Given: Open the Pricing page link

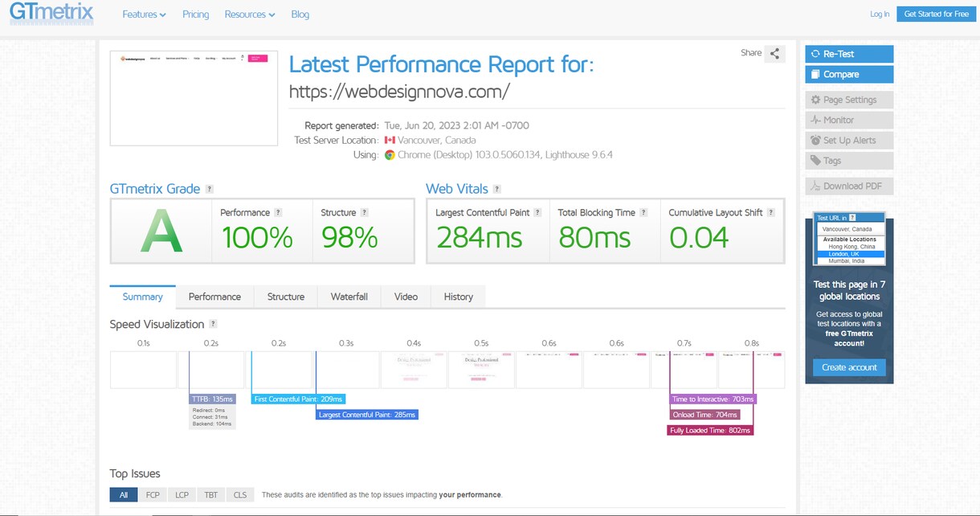Looking at the screenshot, I should 196,14.
